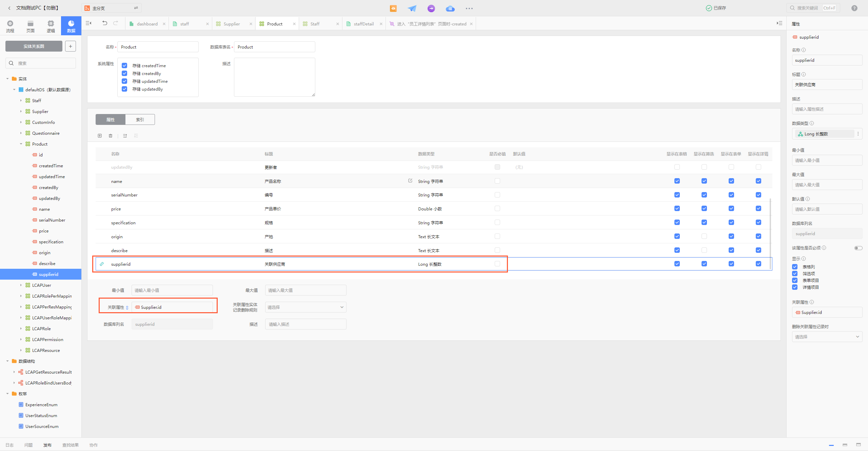The width and height of the screenshot is (868, 451).
Task: Open 删除关联属性记录时 dropdown
Action: 827,337
